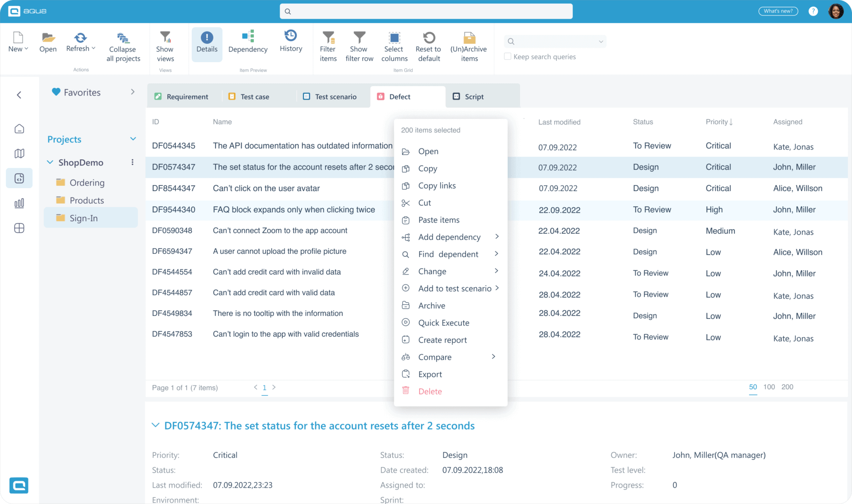Click Archive in context menu
This screenshot has width=852, height=504.
tap(431, 305)
